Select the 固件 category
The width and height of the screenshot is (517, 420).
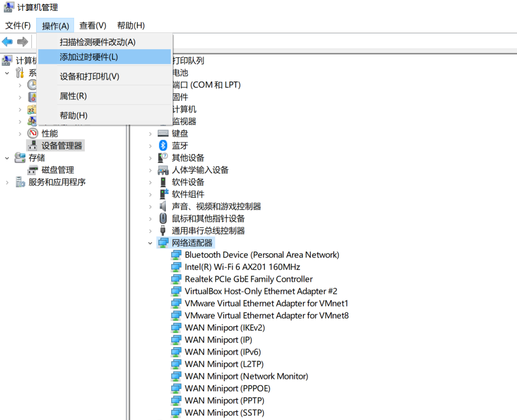[180, 97]
